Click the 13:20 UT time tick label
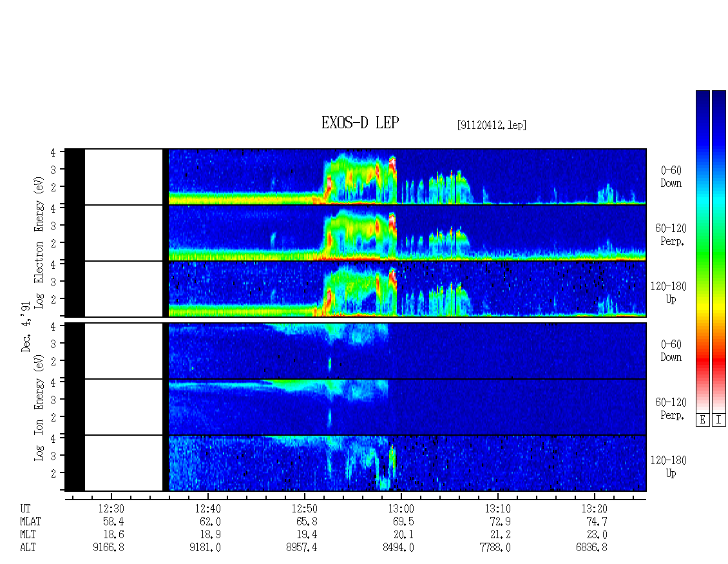Viewport: 728px width, 564px height. click(x=594, y=509)
